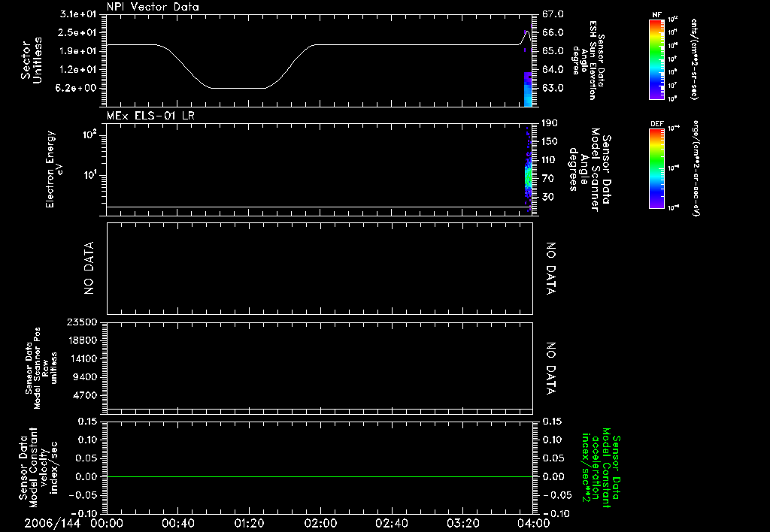Image resolution: width=770 pixels, height=532 pixels.
Task: Click the 01:20 time axis label
Action: tap(249, 523)
